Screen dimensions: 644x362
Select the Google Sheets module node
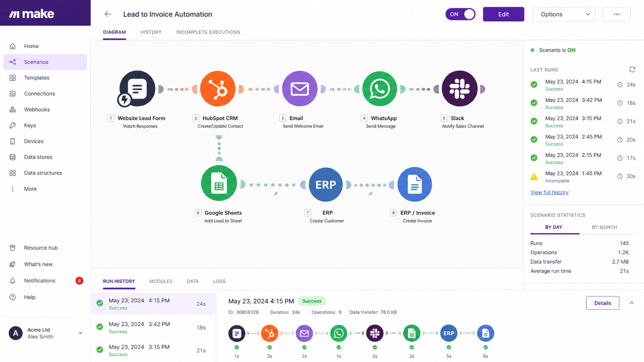[x=219, y=183]
